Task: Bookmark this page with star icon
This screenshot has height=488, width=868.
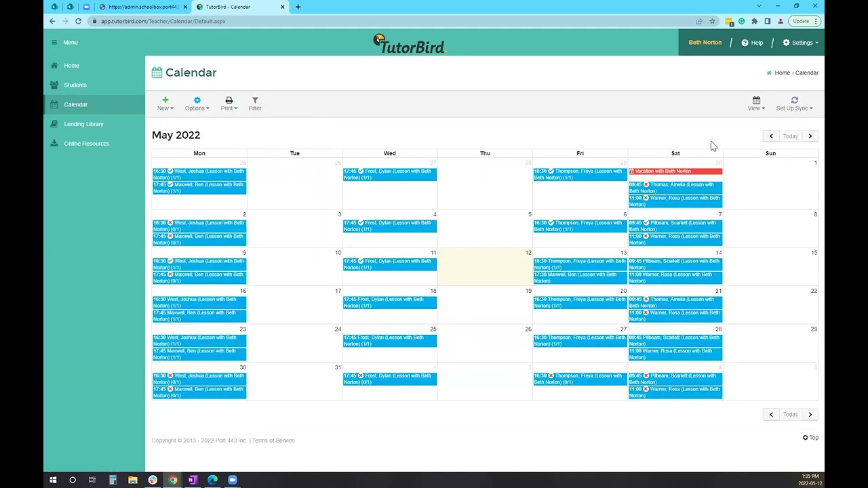Action: pos(712,21)
